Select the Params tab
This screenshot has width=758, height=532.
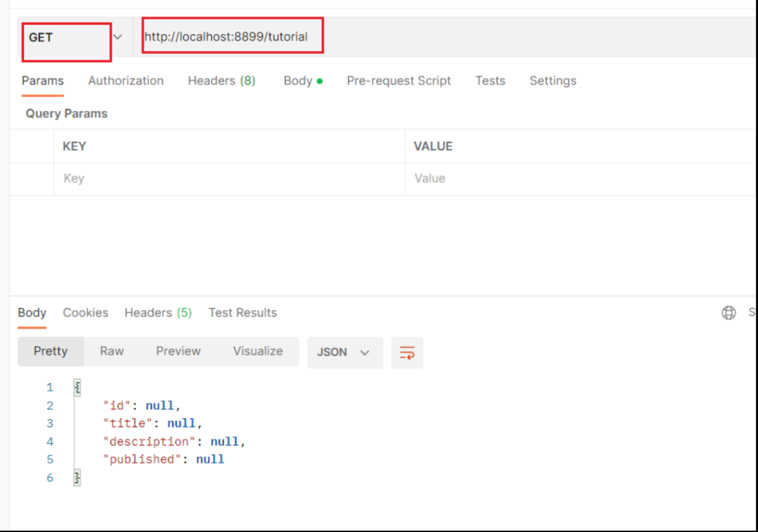pyautogui.click(x=42, y=81)
